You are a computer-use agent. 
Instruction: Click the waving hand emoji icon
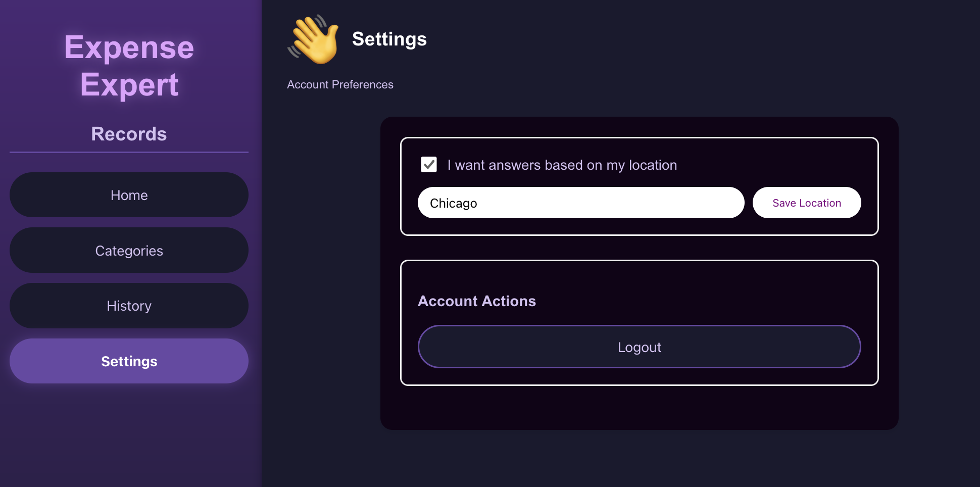click(313, 39)
